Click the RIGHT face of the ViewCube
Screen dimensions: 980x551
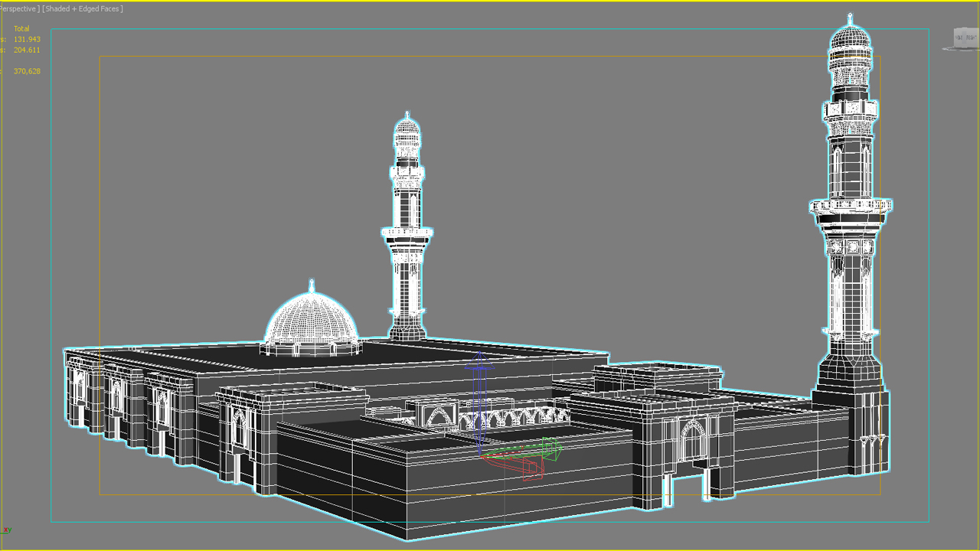(972, 37)
